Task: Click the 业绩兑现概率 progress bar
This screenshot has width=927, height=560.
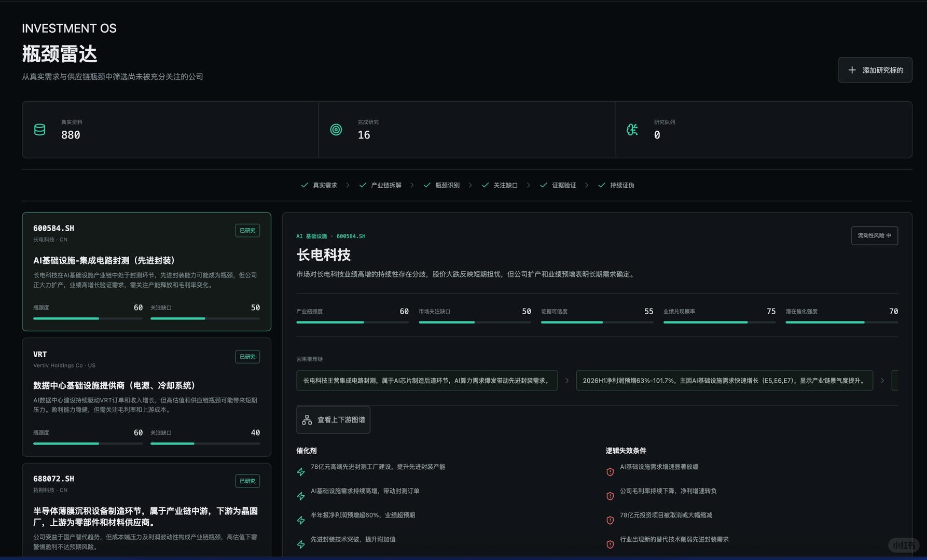Action: pyautogui.click(x=720, y=322)
